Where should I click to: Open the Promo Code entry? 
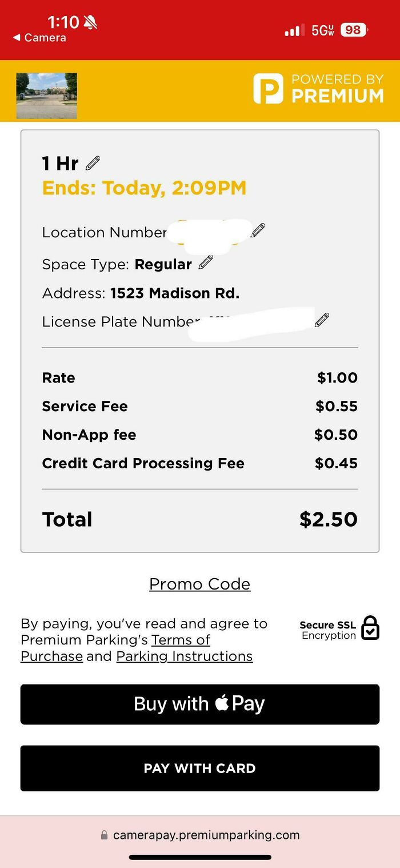coord(199,584)
